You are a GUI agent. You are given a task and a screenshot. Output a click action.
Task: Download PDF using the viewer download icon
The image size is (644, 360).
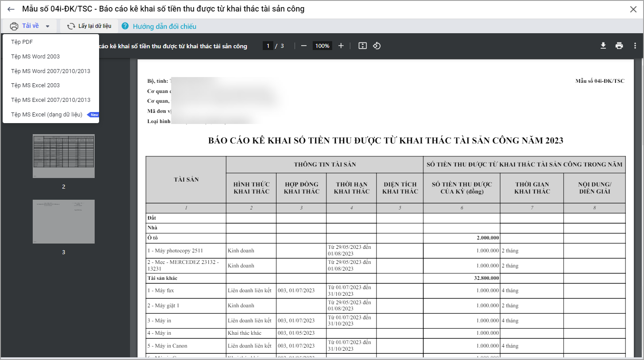click(x=602, y=46)
